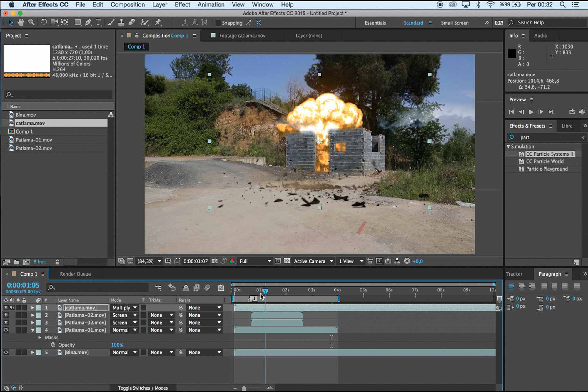Select the Type tool
Viewport: 588px width, 392px height.
98,22
